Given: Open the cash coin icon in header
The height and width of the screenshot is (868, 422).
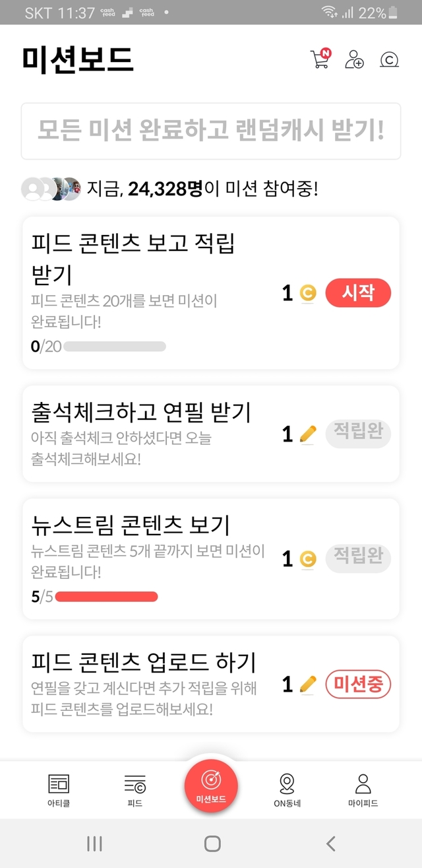Looking at the screenshot, I should coord(389,60).
